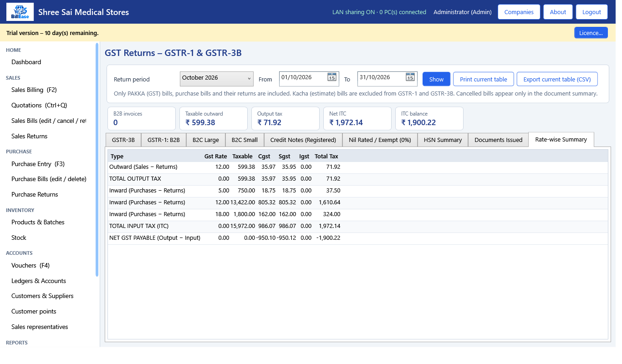Open Ledgers & Accounts
Image resolution: width=622 pixels, height=364 pixels.
(39, 281)
